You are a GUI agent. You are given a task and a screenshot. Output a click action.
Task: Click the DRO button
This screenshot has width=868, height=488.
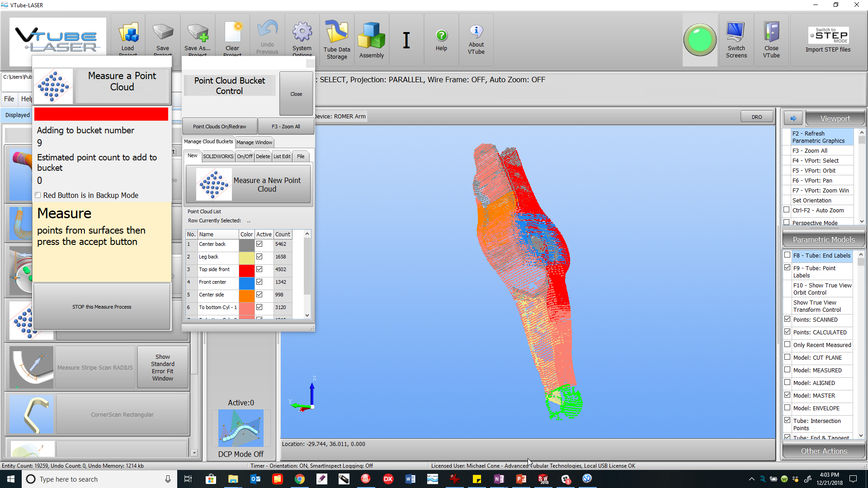pyautogui.click(x=757, y=117)
